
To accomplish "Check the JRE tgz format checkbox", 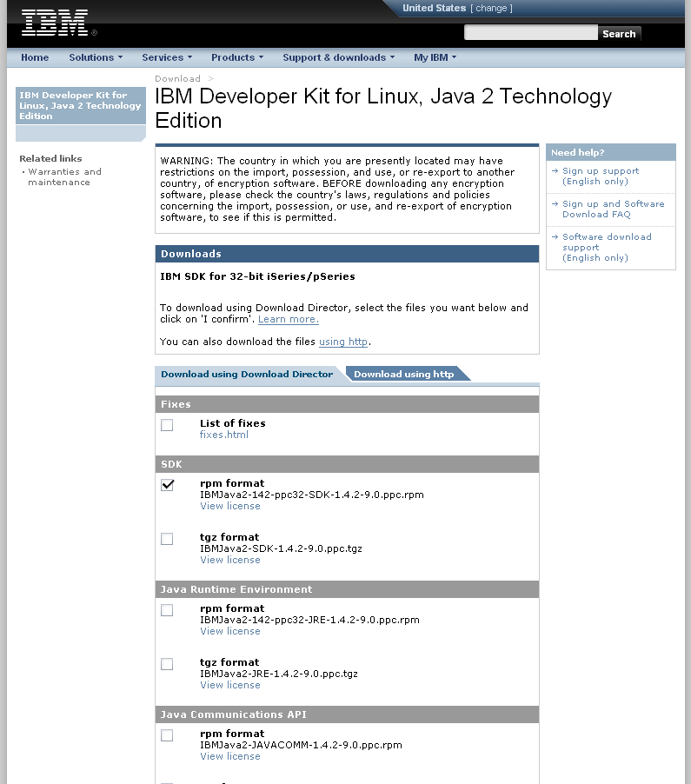I will coord(167,665).
